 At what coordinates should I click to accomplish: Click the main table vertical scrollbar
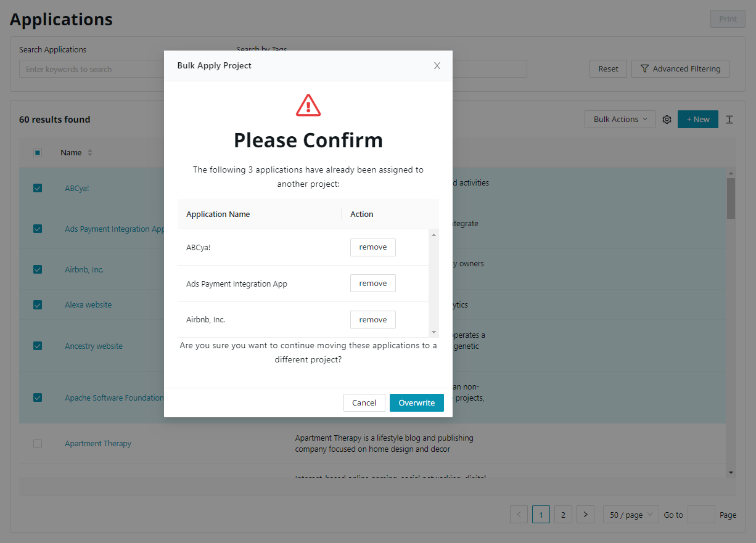click(x=731, y=198)
